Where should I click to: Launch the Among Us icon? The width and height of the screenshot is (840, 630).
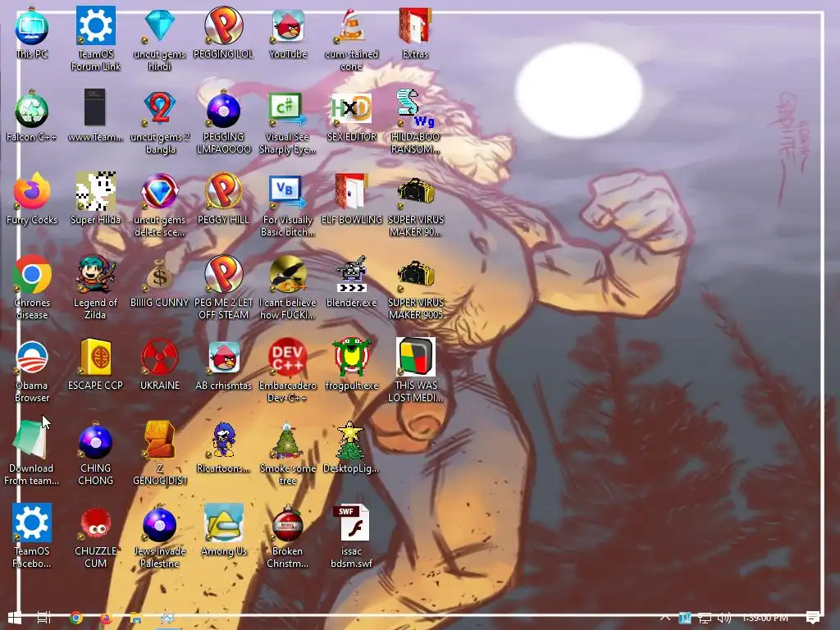coord(223,531)
